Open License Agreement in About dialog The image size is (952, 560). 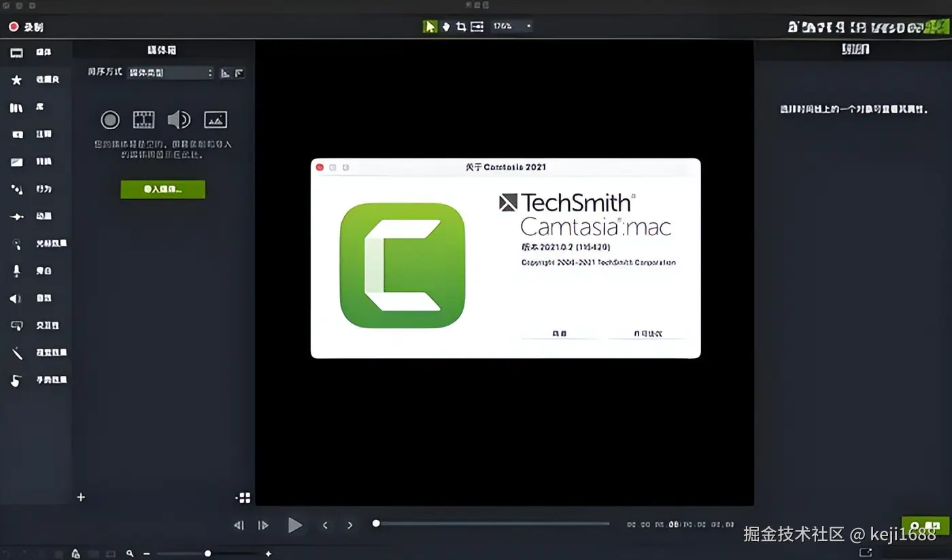tap(647, 334)
